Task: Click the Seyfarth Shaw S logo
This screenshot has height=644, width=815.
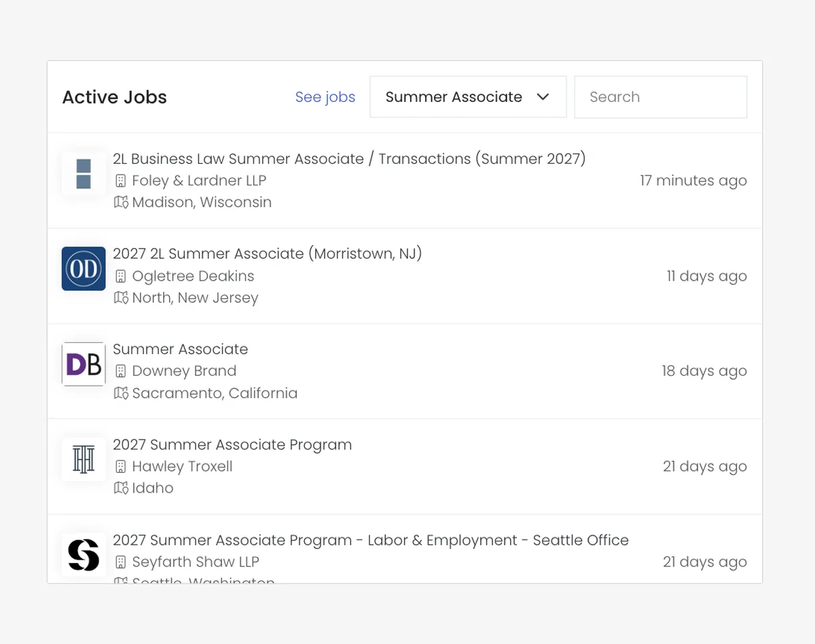Action: point(84,554)
